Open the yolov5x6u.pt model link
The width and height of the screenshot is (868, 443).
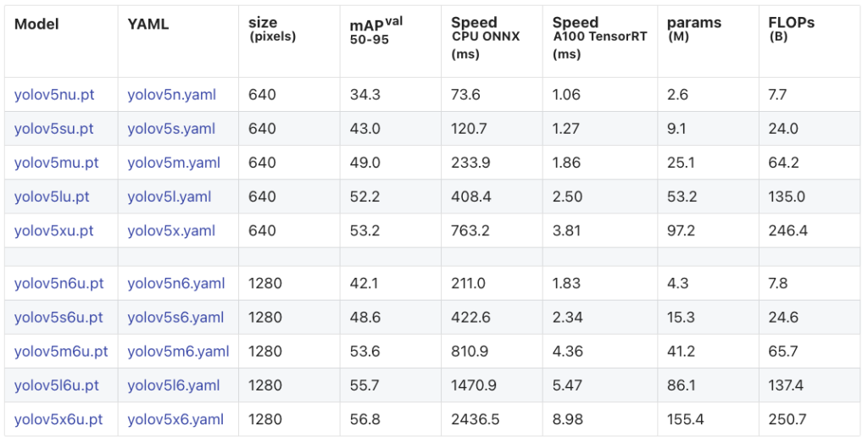pos(58,420)
